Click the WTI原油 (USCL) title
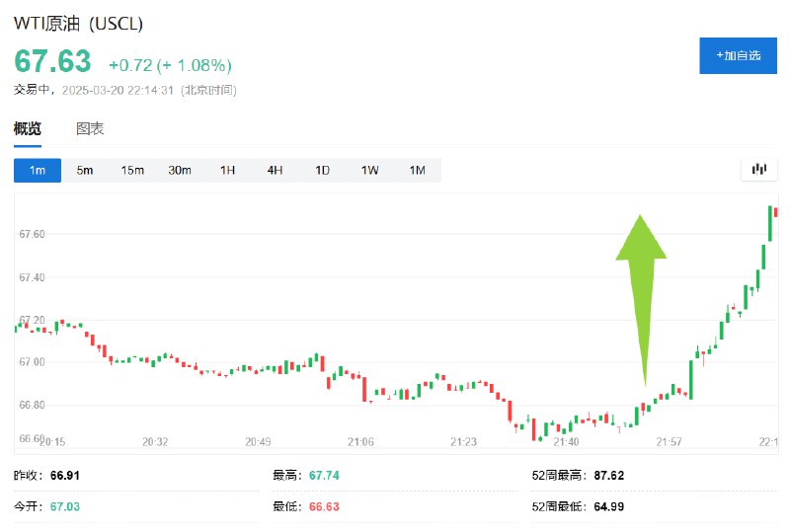 pyautogui.click(x=78, y=23)
